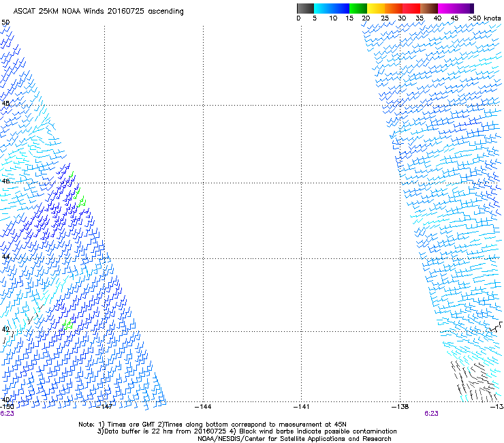The height and width of the screenshot is (443, 504).
Task: Click the black contaminated wind barbs at bottom right
Action: (474, 382)
